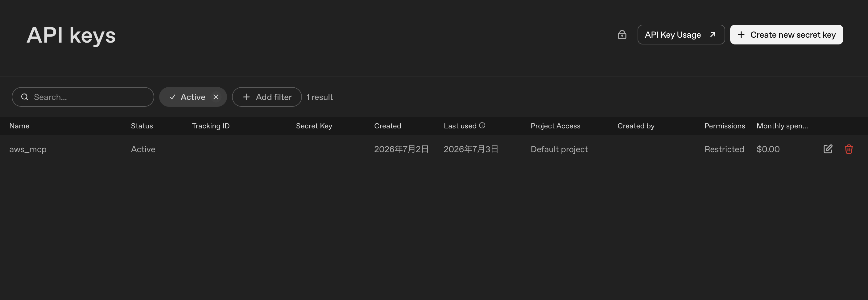Focus the Search input field

pos(83,97)
